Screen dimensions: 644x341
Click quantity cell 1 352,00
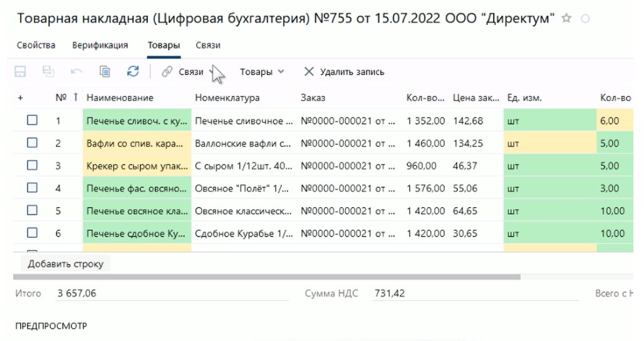point(425,121)
